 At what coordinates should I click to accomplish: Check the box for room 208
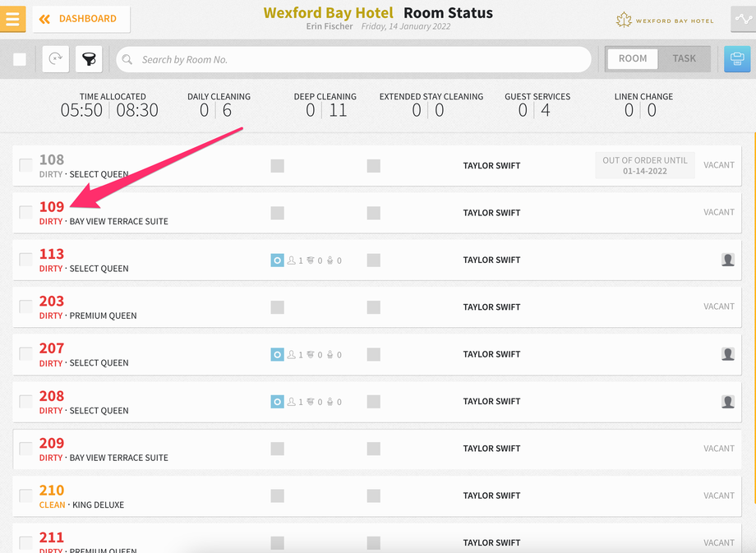(25, 401)
